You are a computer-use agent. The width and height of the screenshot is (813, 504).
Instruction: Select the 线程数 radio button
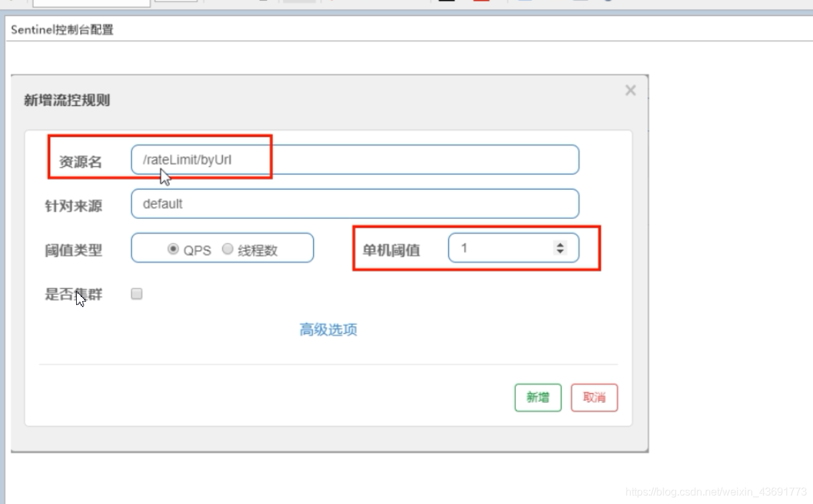click(227, 249)
